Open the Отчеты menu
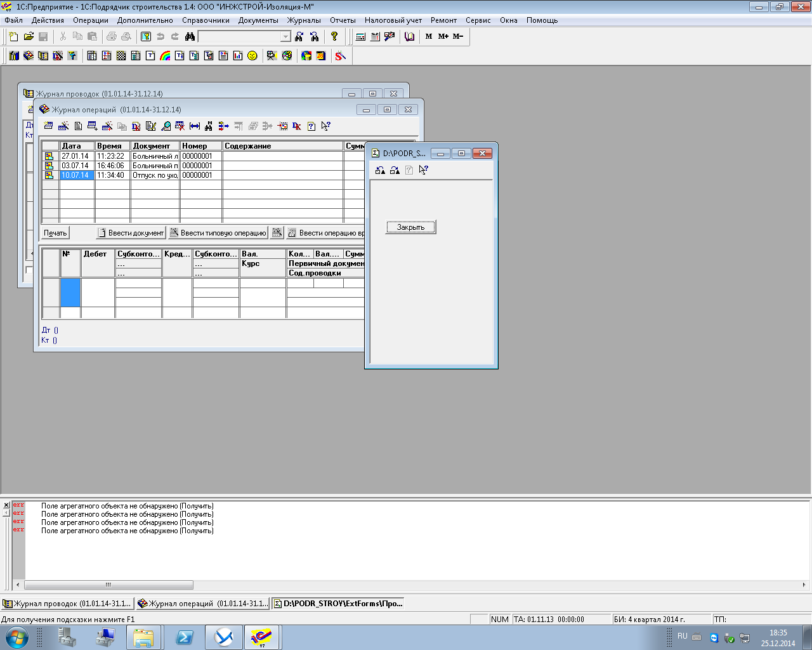The image size is (812, 650). click(x=343, y=20)
